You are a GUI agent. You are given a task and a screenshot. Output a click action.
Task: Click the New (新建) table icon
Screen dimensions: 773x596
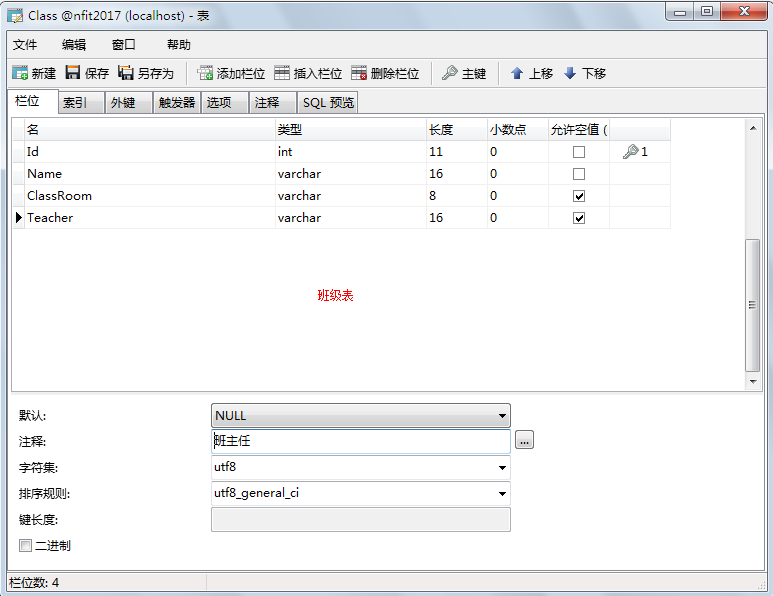pos(20,73)
